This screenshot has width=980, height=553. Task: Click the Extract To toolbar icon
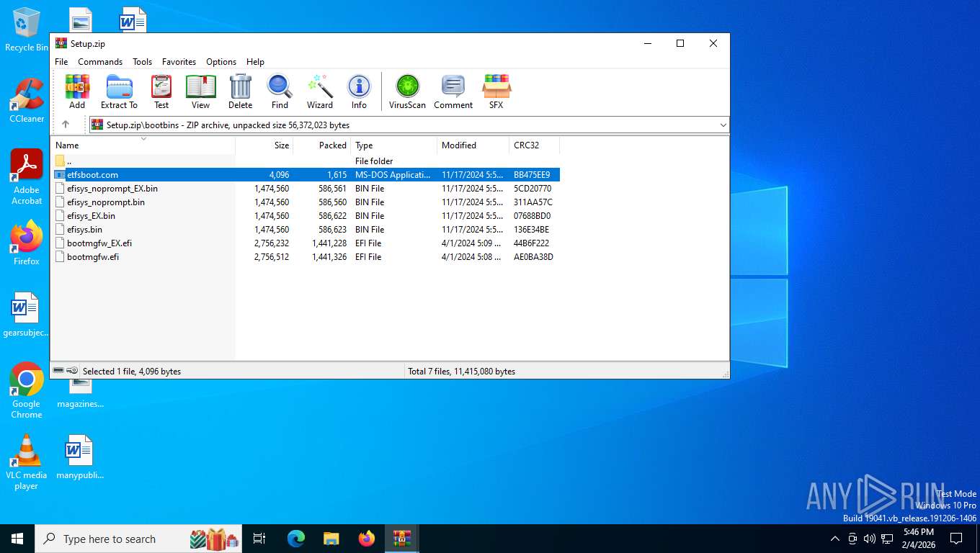(119, 91)
